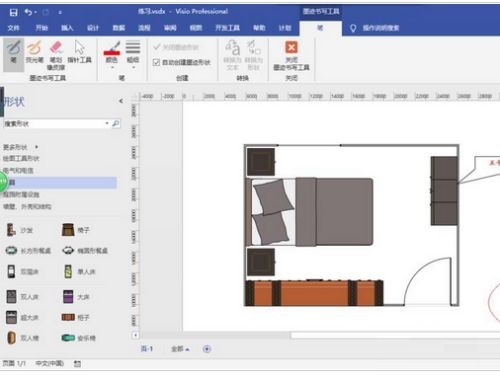Switch to the Pointer Tool (指针工具)
The height and width of the screenshot is (379, 500).
tap(79, 52)
